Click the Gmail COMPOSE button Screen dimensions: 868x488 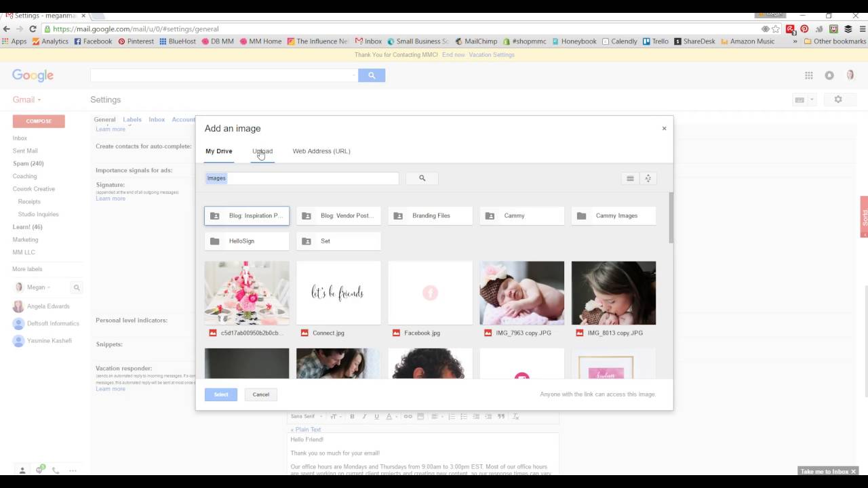pyautogui.click(x=39, y=121)
